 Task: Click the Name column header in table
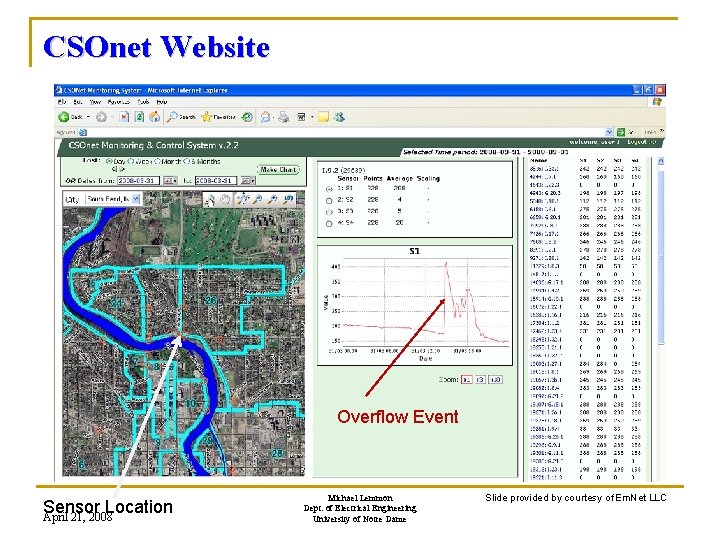pyautogui.click(x=539, y=161)
